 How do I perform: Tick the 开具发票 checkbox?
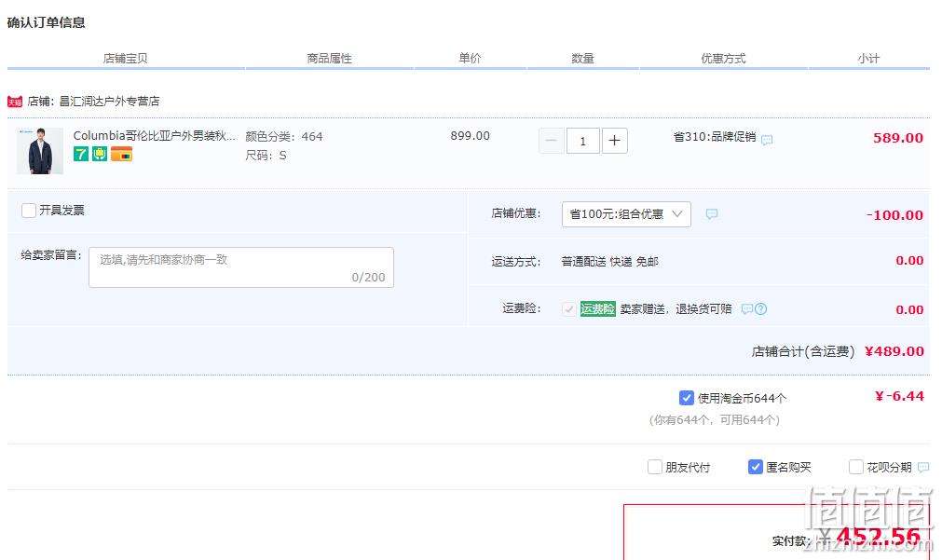coord(28,211)
